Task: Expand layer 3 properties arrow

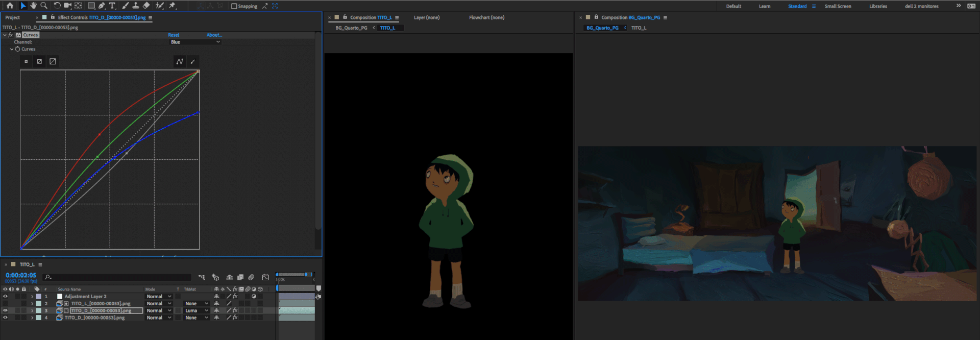Action: coord(32,310)
